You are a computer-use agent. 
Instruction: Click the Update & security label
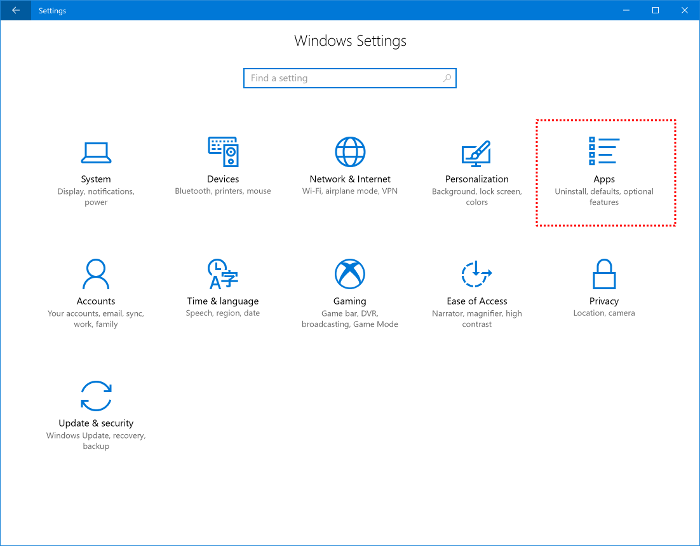96,423
